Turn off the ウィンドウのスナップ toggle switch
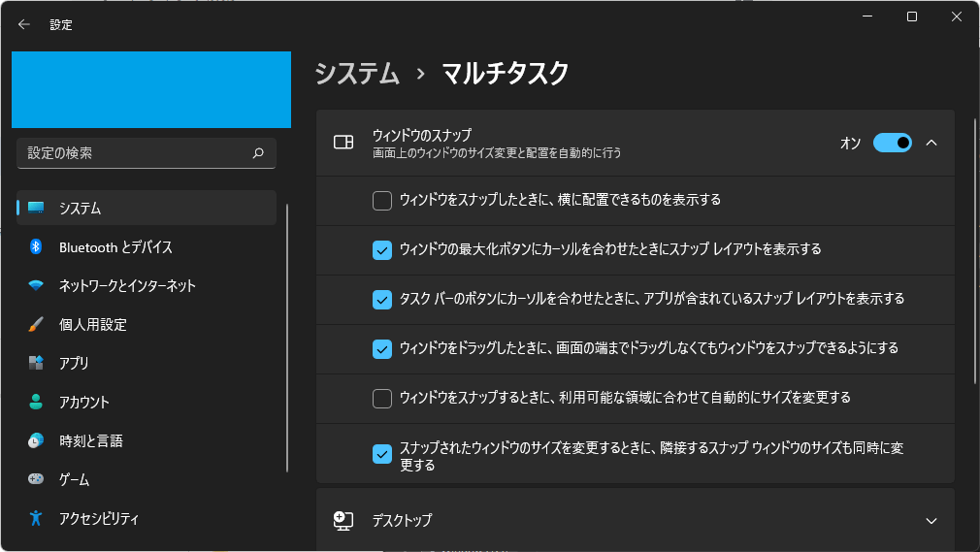The width and height of the screenshot is (980, 552). click(892, 144)
